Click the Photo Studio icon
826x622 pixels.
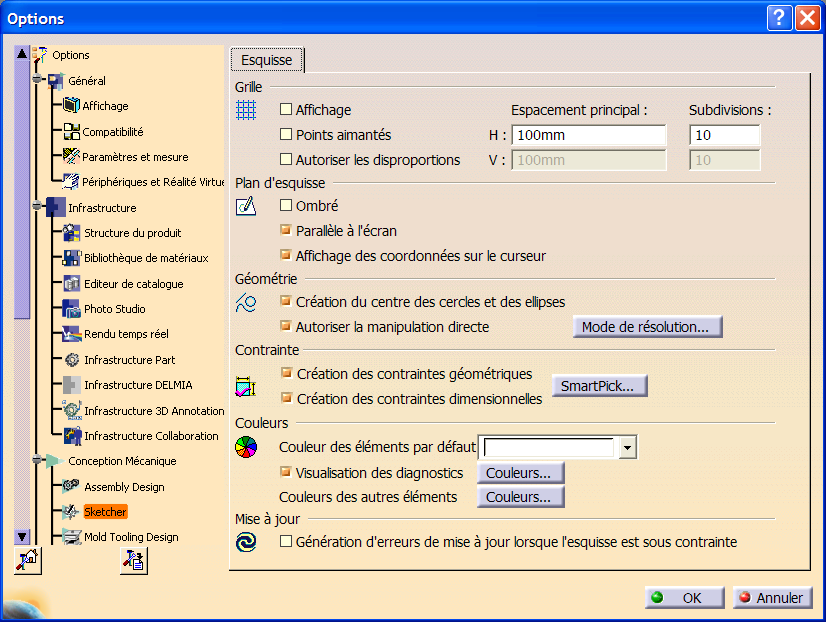coord(72,309)
